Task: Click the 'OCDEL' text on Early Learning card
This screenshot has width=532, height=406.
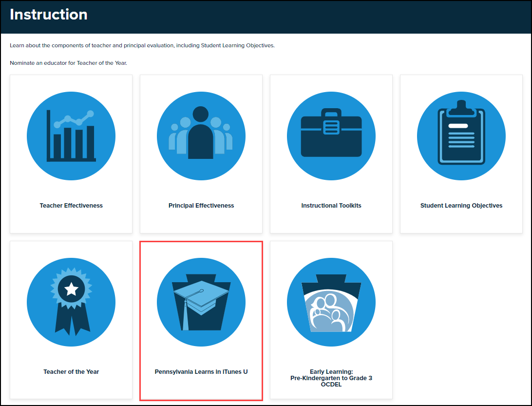Action: point(331,385)
